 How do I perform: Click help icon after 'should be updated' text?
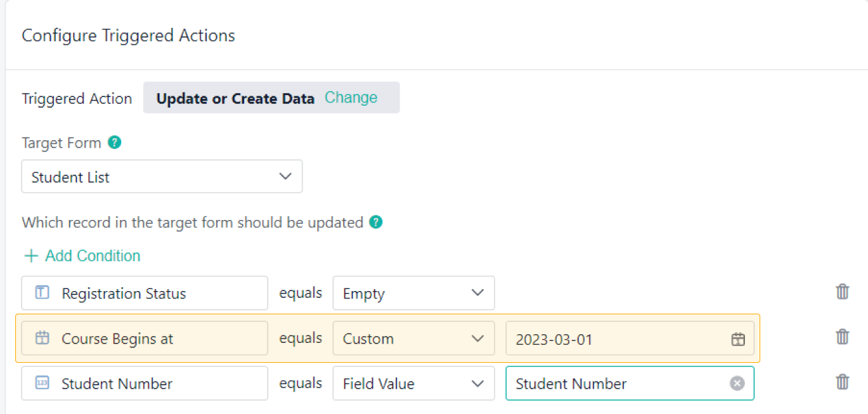[376, 222]
